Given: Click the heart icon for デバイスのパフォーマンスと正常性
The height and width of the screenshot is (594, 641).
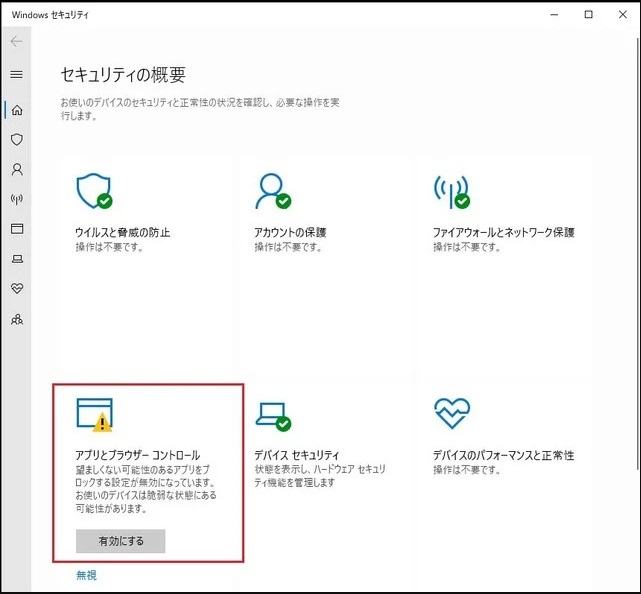Looking at the screenshot, I should 452,413.
